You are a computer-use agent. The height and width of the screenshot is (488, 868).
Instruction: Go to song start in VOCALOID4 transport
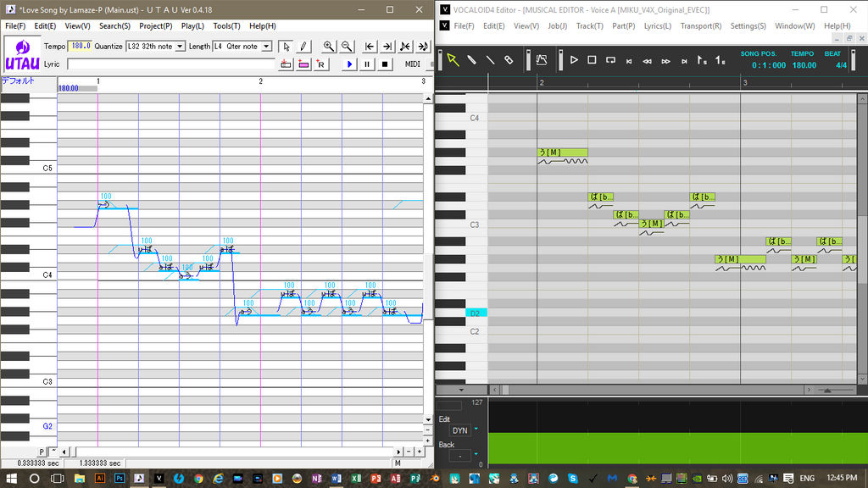[x=629, y=61]
